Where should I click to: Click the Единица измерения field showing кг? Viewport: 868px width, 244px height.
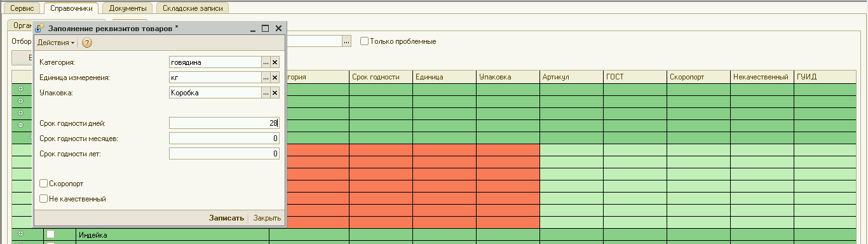(215, 78)
